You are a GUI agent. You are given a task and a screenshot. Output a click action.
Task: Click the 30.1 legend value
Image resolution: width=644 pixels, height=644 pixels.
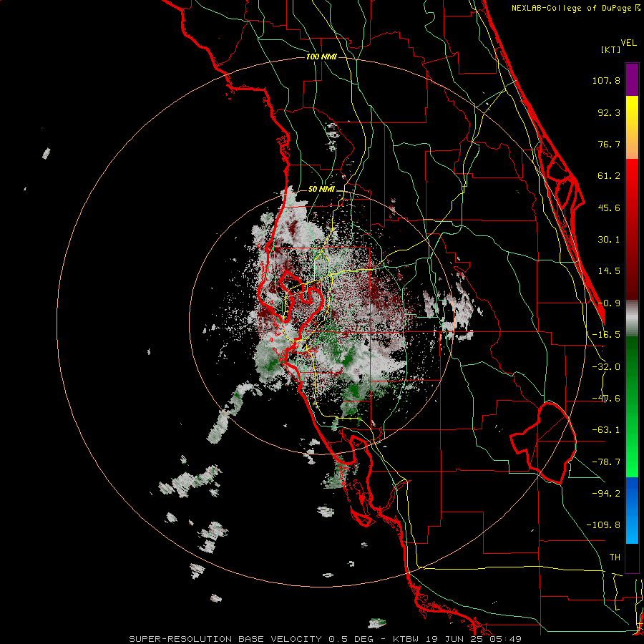[x=609, y=240]
